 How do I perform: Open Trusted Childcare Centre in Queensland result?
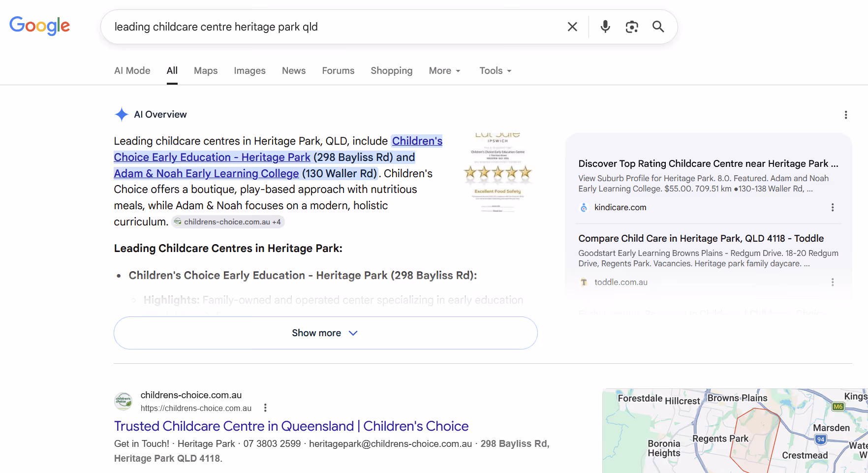click(291, 426)
